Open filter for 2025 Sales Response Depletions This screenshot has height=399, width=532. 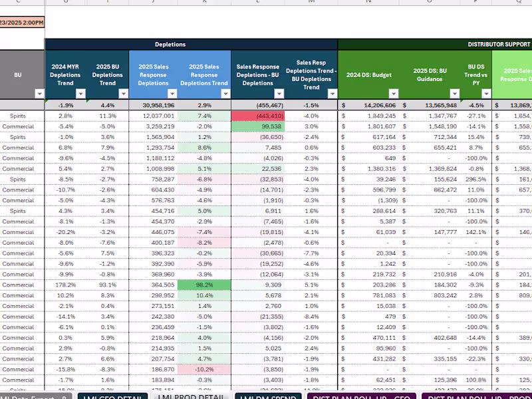coord(172,94)
